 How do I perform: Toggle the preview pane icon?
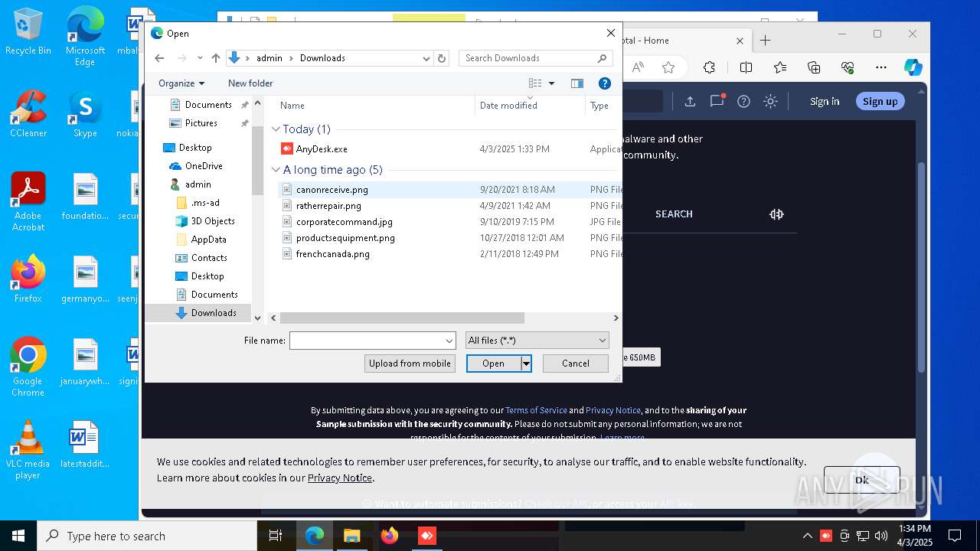coord(577,83)
